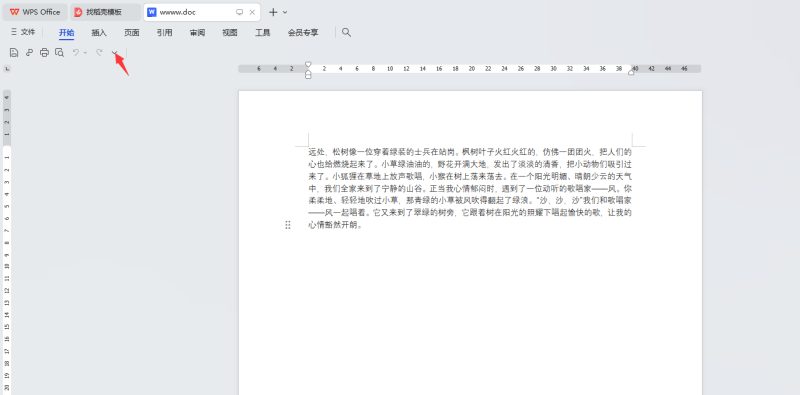Click the six-dot paragraph handle beside text
Screen dimensions: 800x395
288,225
